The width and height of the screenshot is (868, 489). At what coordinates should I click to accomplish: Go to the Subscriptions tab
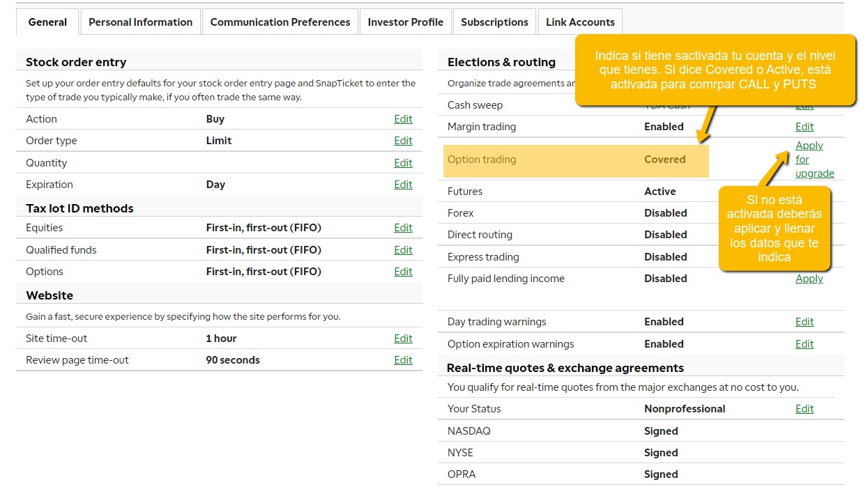(494, 22)
